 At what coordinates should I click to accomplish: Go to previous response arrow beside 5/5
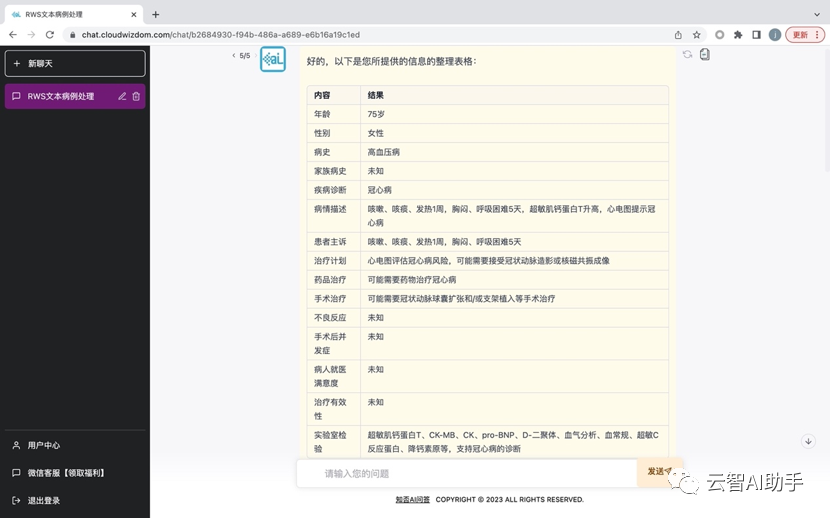[233, 56]
